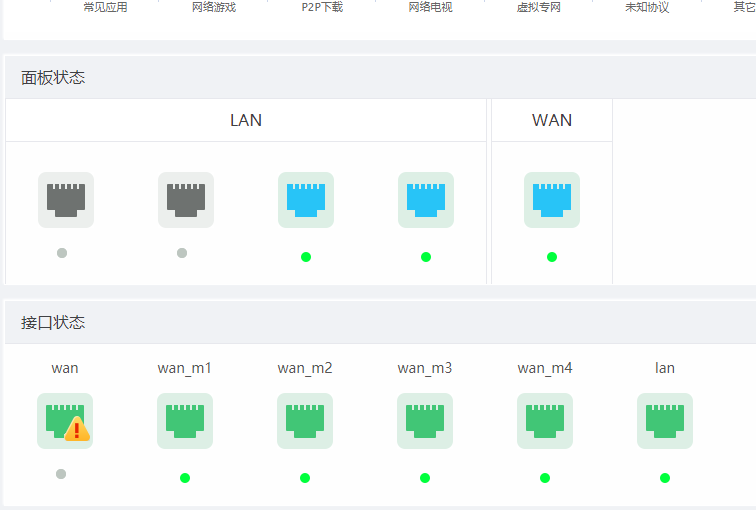Click the 接口状态 section header
Viewport: 756px width, 510px height.
coord(53,323)
